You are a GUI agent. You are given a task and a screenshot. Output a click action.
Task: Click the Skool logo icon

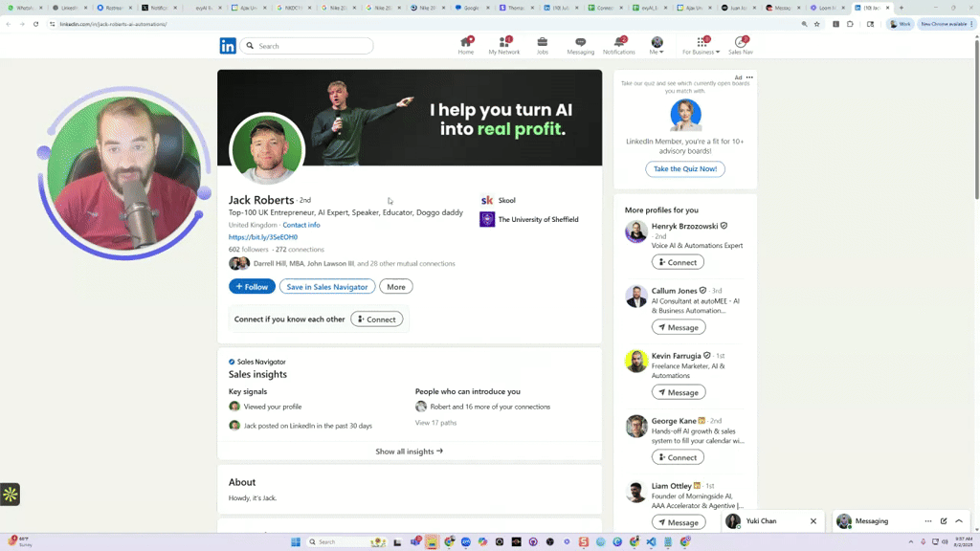point(487,201)
